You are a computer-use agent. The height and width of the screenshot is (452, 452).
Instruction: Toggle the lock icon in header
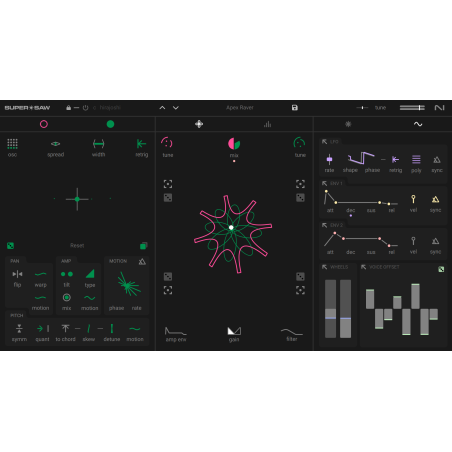pyautogui.click(x=68, y=108)
